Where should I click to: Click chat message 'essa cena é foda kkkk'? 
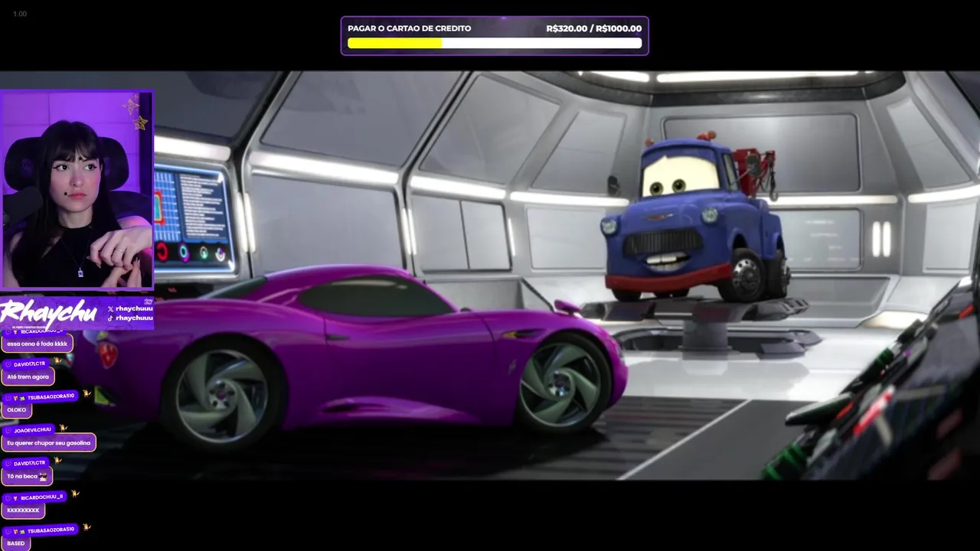(x=37, y=344)
